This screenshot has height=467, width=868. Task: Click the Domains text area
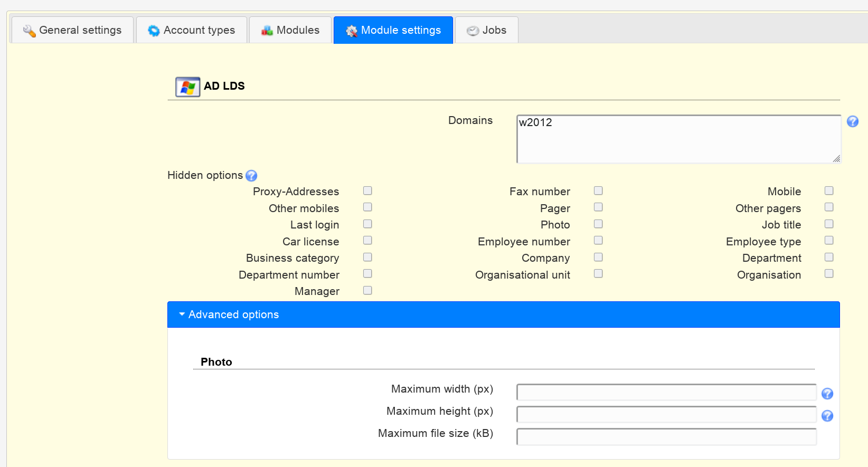pos(678,139)
